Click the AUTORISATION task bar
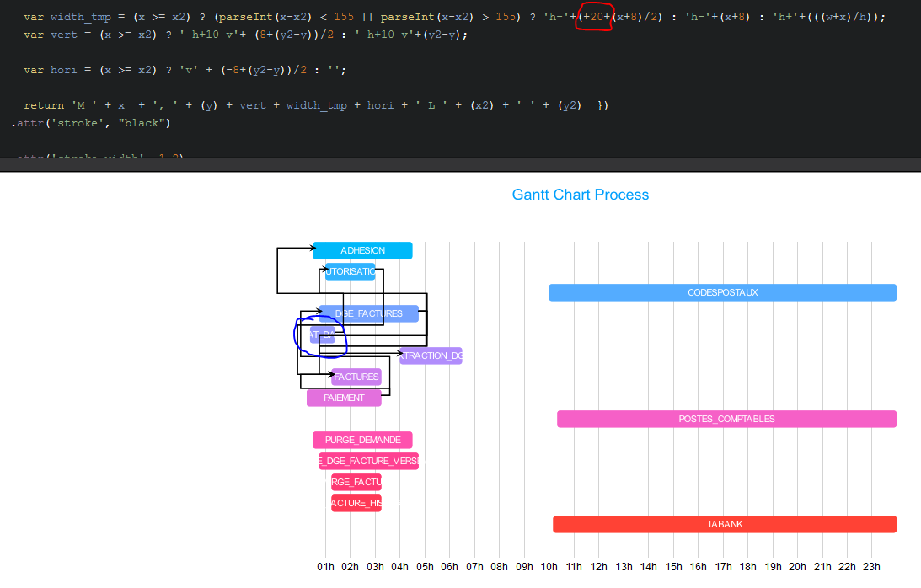921x588 pixels. (351, 271)
